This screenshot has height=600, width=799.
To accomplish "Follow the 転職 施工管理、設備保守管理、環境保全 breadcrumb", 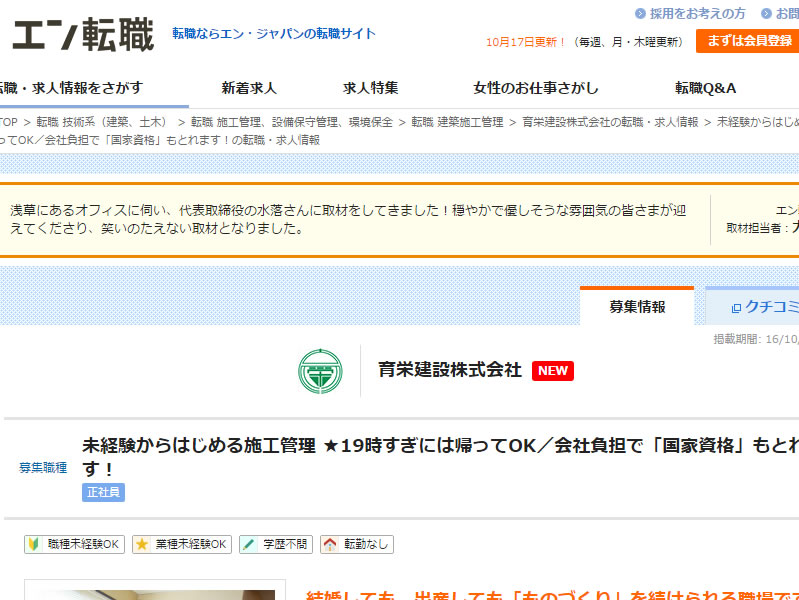I will tap(292, 122).
